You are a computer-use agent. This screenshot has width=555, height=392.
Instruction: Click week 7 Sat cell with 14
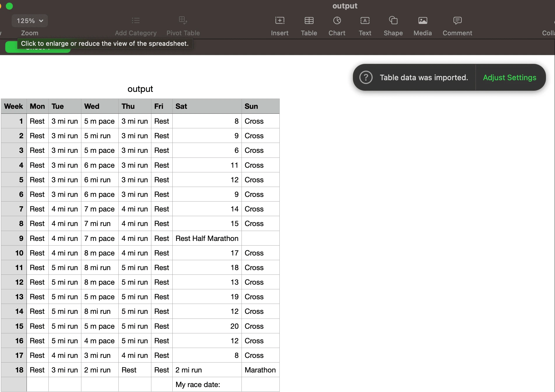[207, 209]
